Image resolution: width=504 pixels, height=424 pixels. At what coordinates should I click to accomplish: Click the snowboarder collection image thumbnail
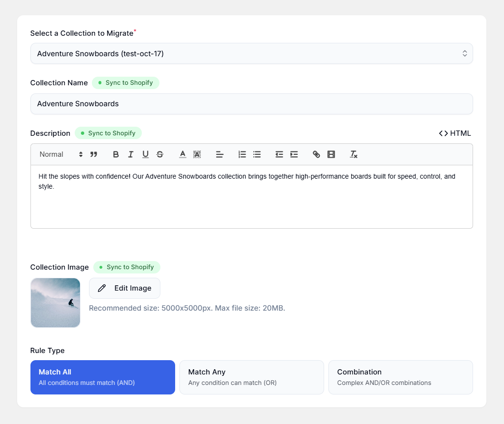(55, 303)
